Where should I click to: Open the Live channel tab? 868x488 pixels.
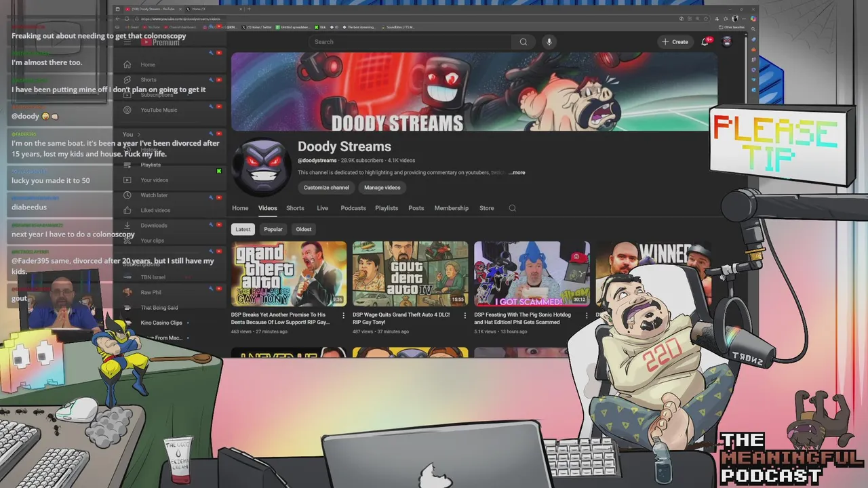point(323,208)
